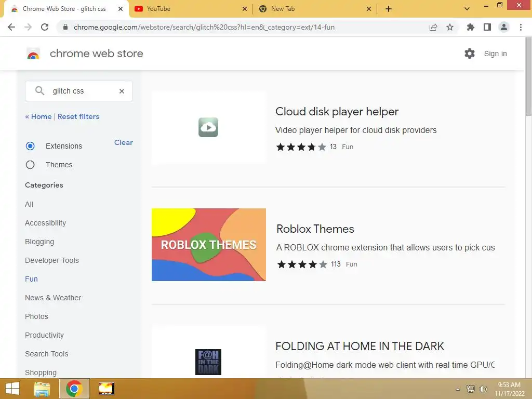The width and height of the screenshot is (532, 399).
Task: Select the Accessibility category
Action: coord(46,223)
